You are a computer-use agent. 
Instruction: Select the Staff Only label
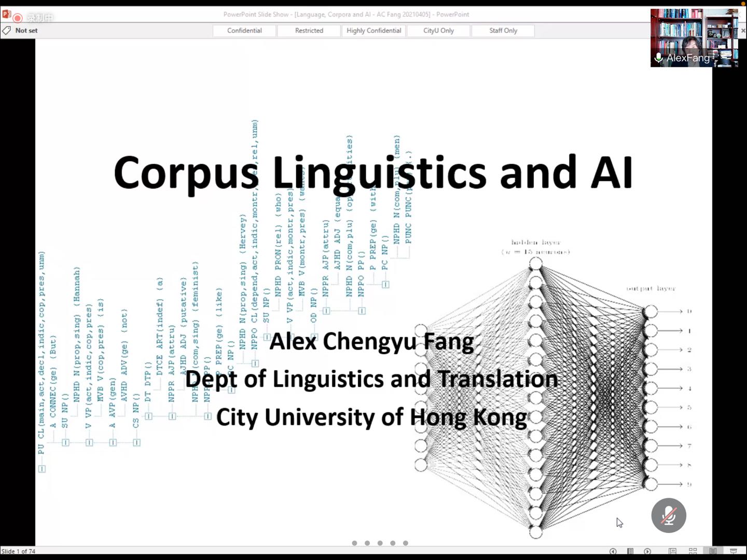(x=503, y=31)
